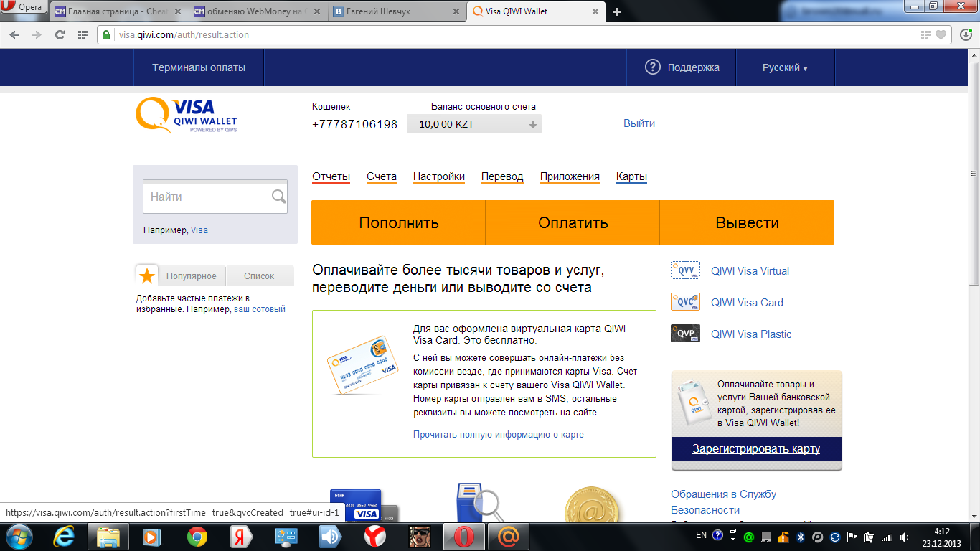Launch Google Chrome from taskbar
Screen dimensions: 980x551
[197, 536]
